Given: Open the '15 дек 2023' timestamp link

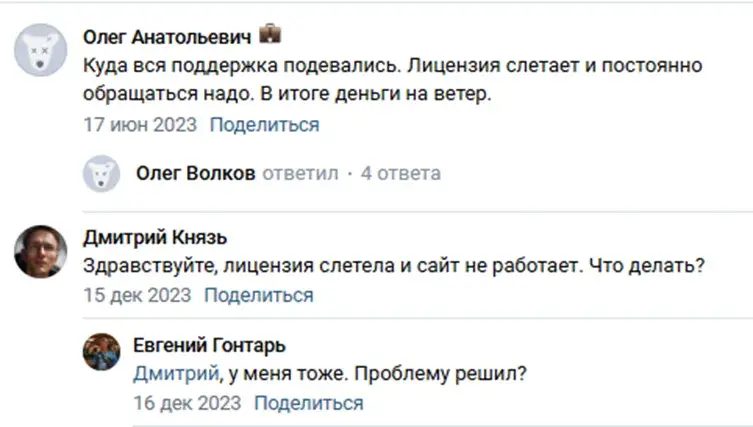Looking at the screenshot, I should click(137, 295).
